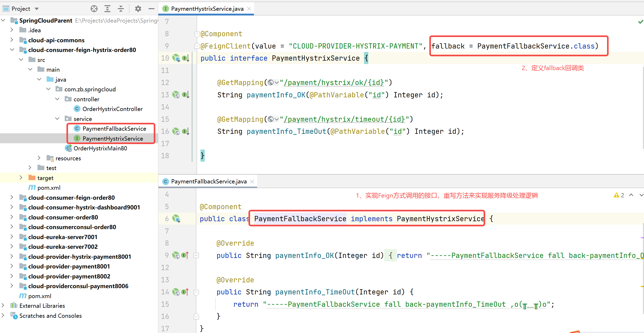This screenshot has height=333, width=644.
Task: Collapse the cloud-consumer-feign-hystrix-order80 module
Action: (12, 50)
